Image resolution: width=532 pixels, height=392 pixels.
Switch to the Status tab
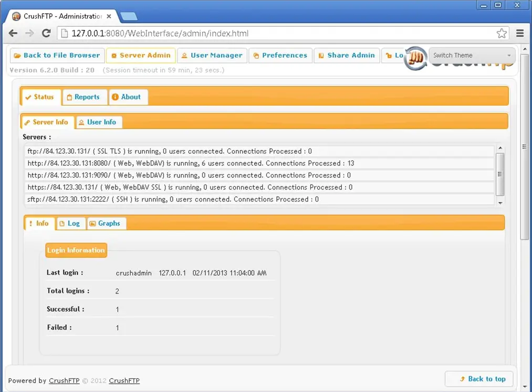(40, 97)
